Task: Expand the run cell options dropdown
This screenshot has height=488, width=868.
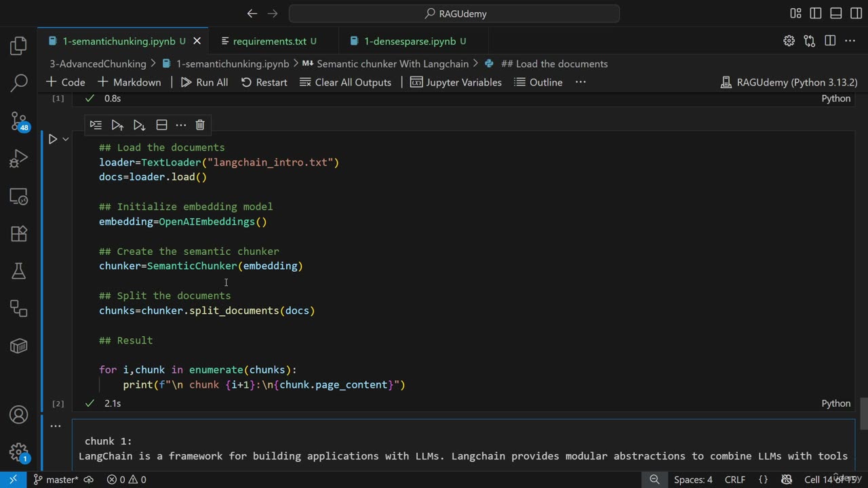Action: click(x=66, y=139)
